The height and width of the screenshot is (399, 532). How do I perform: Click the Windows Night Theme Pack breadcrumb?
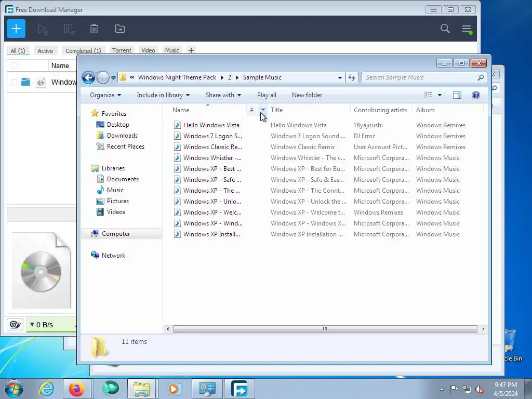[177, 78]
